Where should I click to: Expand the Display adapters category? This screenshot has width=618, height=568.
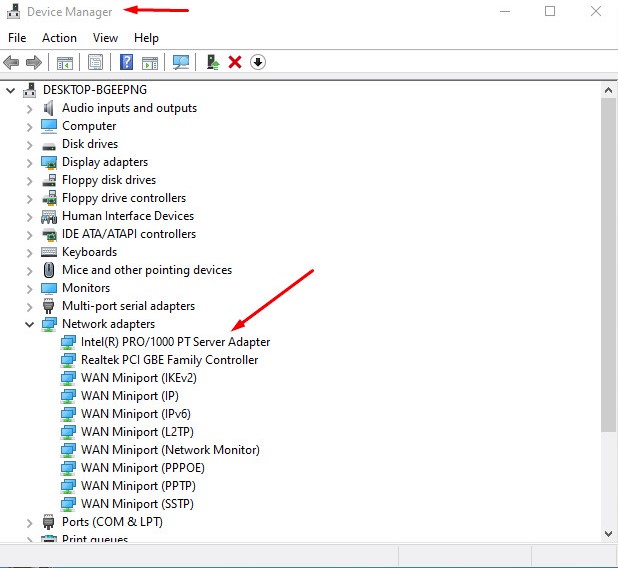pyautogui.click(x=30, y=163)
